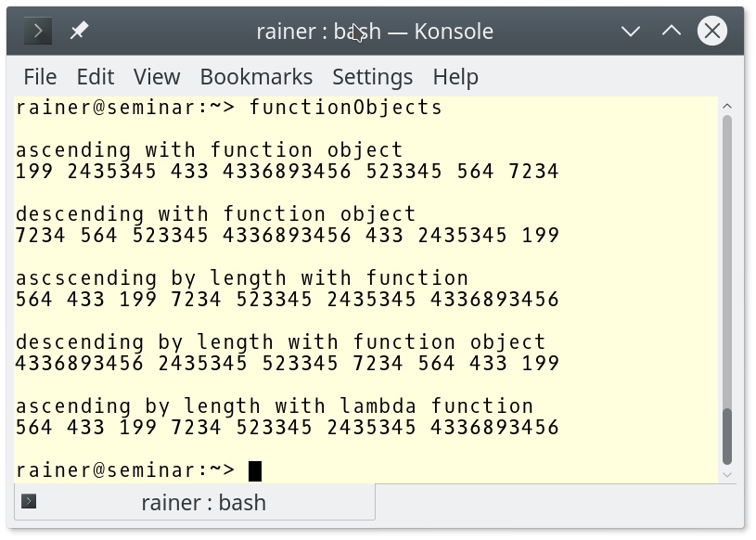
Task: Click the scrollbar up arrow
Action: click(727, 107)
